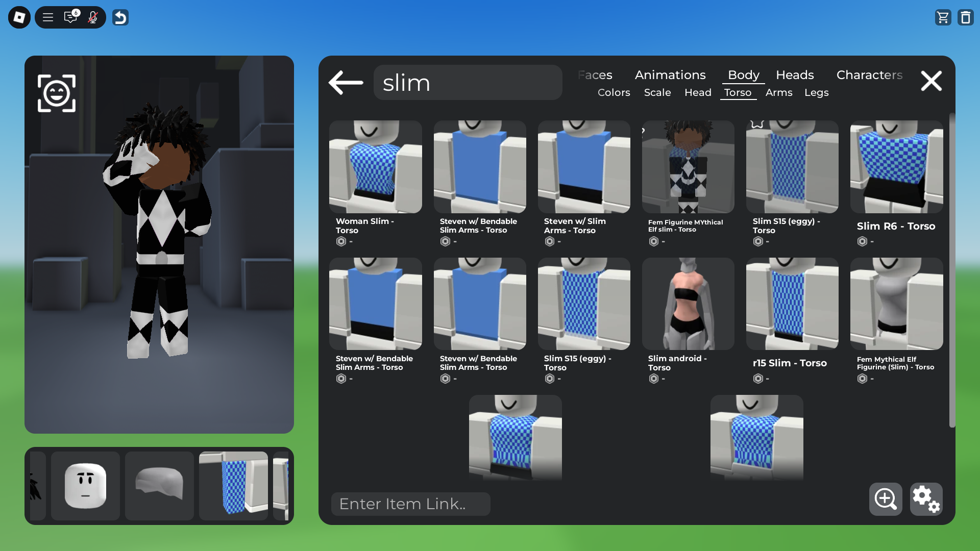Image resolution: width=980 pixels, height=551 pixels.
Task: Click the undo reset arrow icon
Action: [120, 18]
